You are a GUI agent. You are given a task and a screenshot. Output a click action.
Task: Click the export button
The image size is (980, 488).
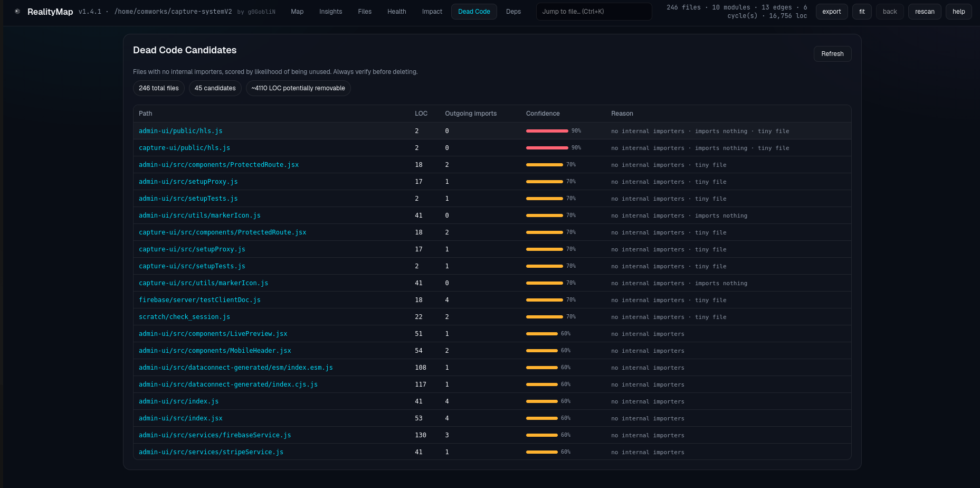[x=832, y=12]
